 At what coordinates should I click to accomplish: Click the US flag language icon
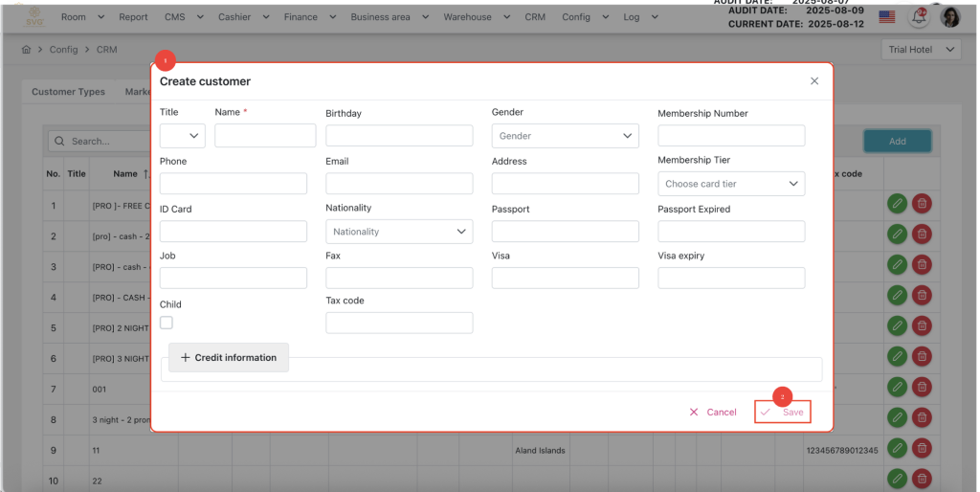coord(886,17)
